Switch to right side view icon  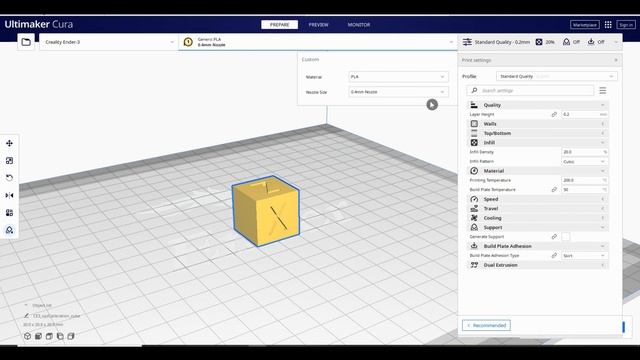[x=71, y=336]
